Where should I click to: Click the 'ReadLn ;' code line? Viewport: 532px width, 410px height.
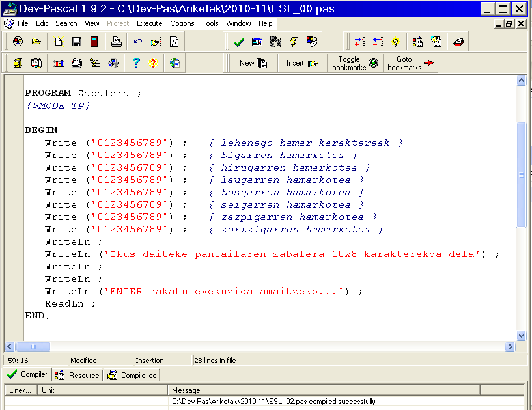coord(70,304)
